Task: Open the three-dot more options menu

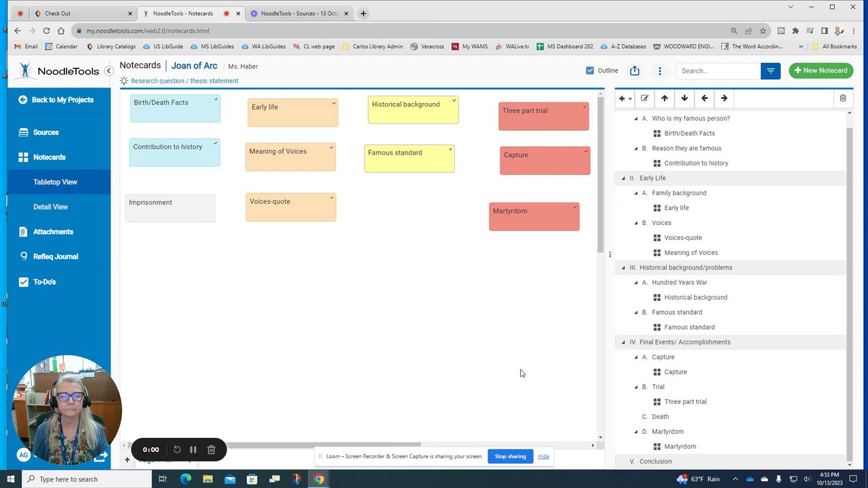Action: (x=660, y=70)
